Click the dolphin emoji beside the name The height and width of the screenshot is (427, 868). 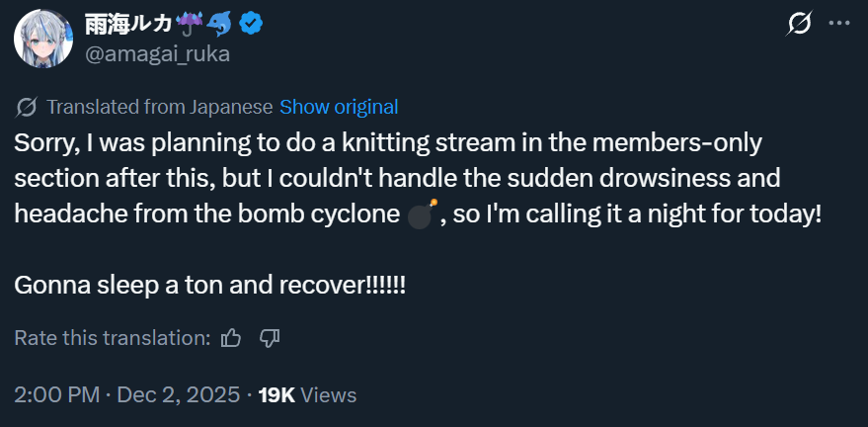click(221, 23)
